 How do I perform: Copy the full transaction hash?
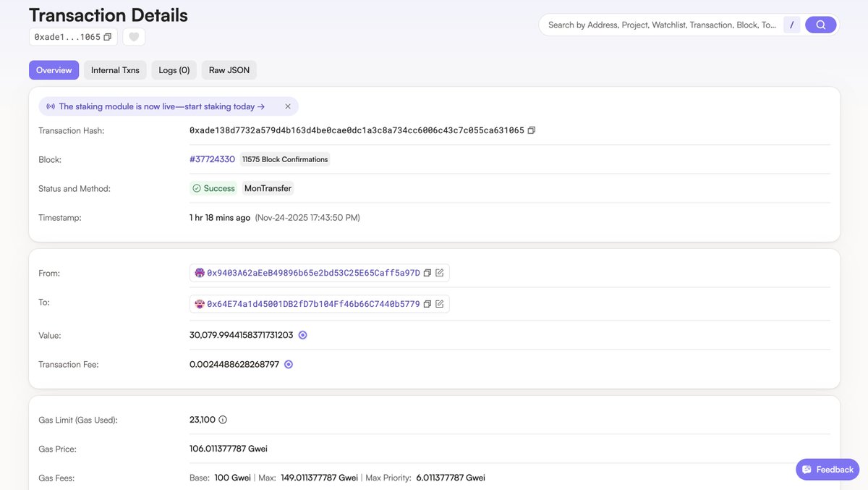coord(532,130)
